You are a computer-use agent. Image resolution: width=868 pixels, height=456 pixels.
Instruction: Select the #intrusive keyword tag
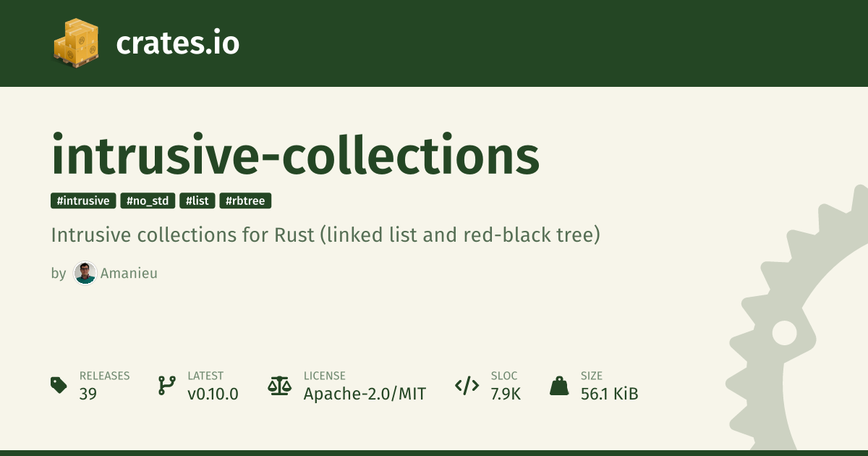83,201
